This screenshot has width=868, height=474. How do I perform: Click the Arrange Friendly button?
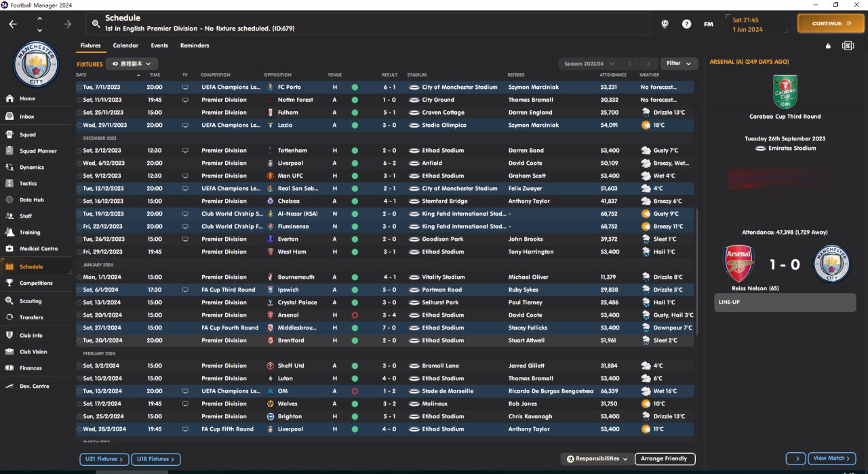665,459
